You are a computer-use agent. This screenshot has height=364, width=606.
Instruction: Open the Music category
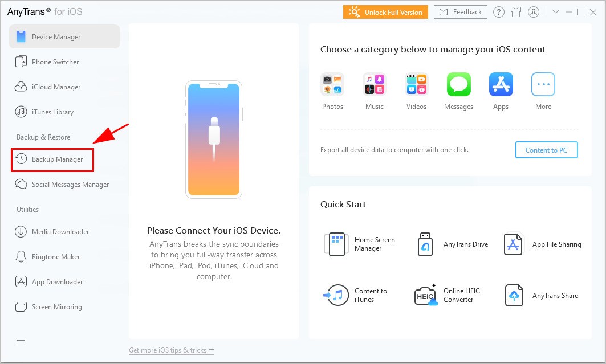point(374,84)
